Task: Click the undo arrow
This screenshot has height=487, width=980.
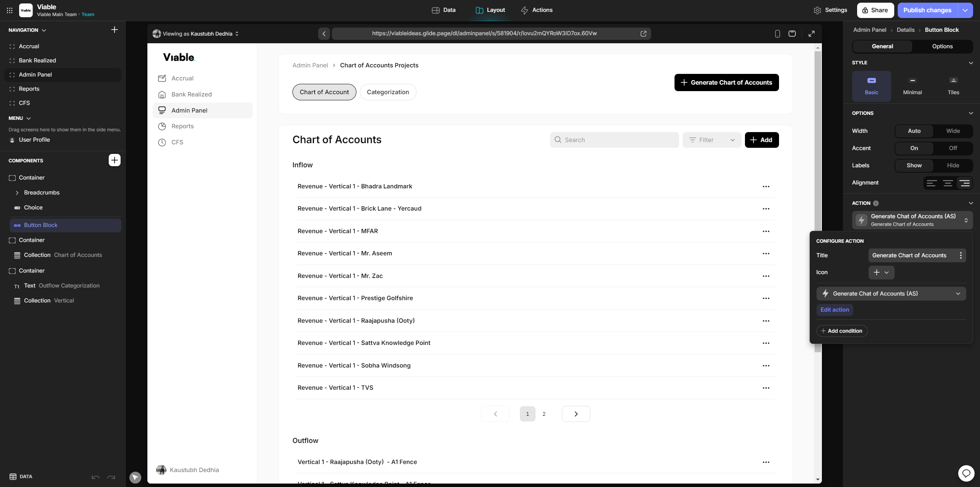Action: coord(96,477)
